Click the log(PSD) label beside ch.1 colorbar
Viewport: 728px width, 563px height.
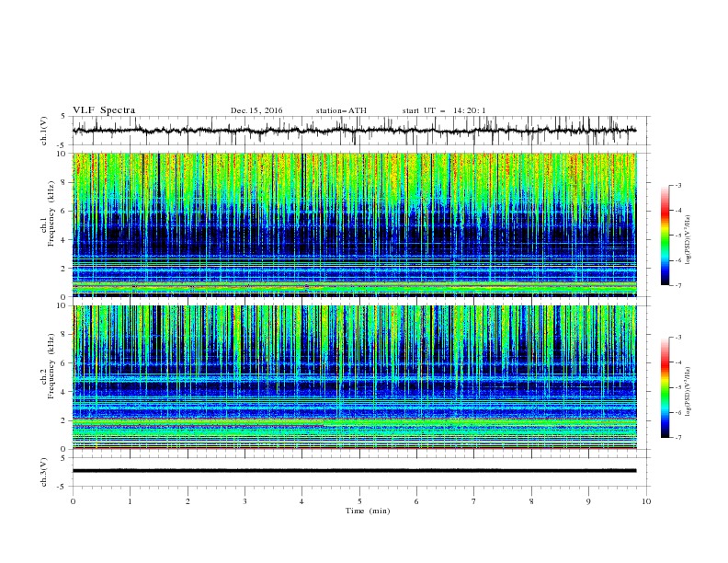688,240
